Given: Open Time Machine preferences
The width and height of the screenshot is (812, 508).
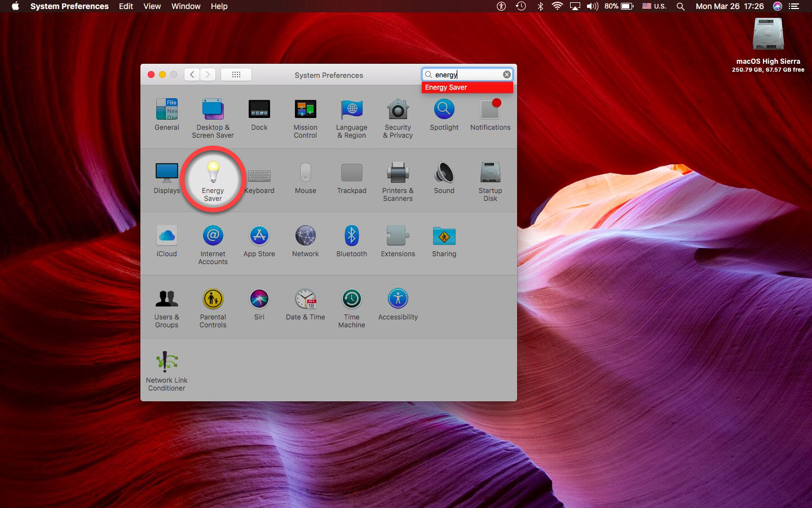Looking at the screenshot, I should tap(351, 308).
